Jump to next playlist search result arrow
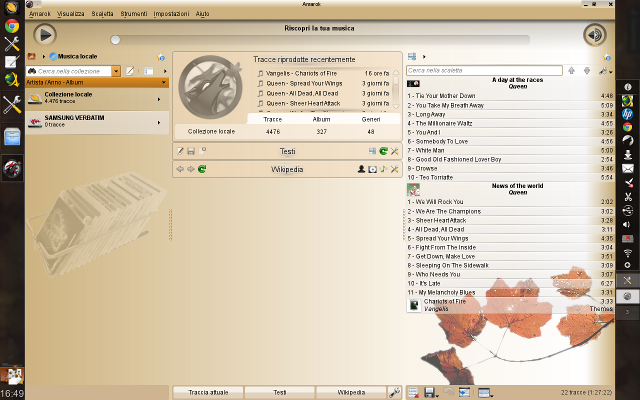This screenshot has height=400, width=640. tap(587, 71)
